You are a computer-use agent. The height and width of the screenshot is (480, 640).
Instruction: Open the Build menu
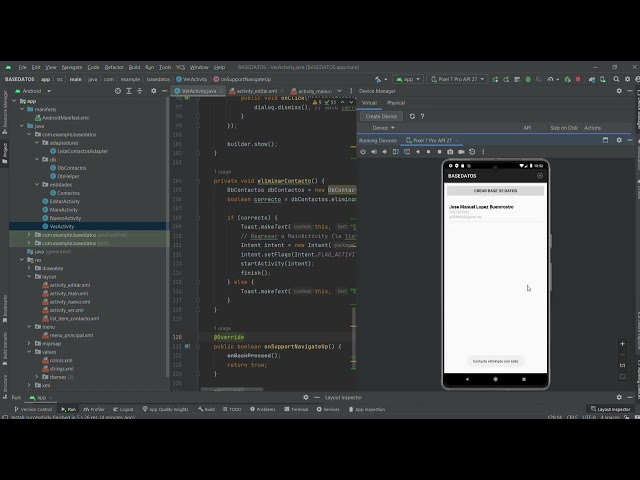pos(134,67)
